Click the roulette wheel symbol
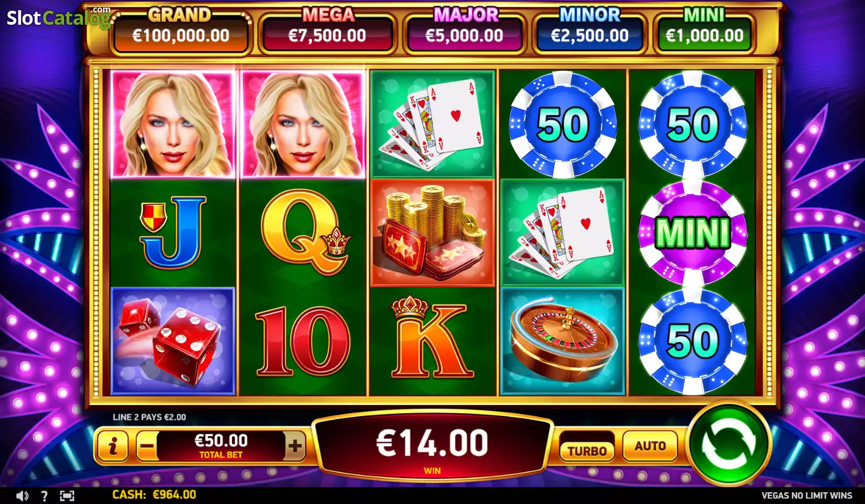 tap(562, 341)
